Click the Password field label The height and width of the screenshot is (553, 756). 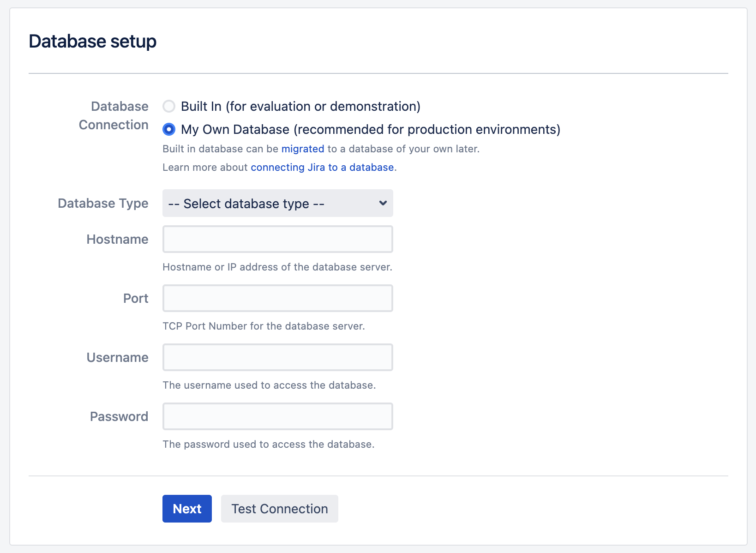[119, 417]
